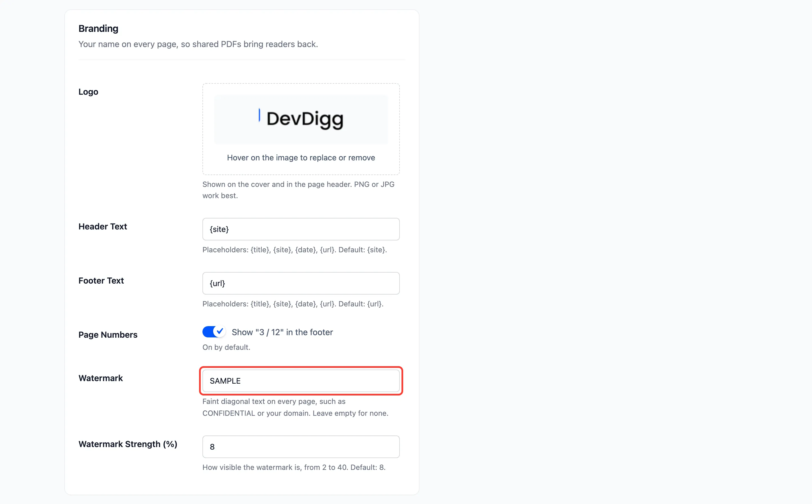812x504 pixels.
Task: Click the DevDigg logo image
Action: tap(301, 119)
